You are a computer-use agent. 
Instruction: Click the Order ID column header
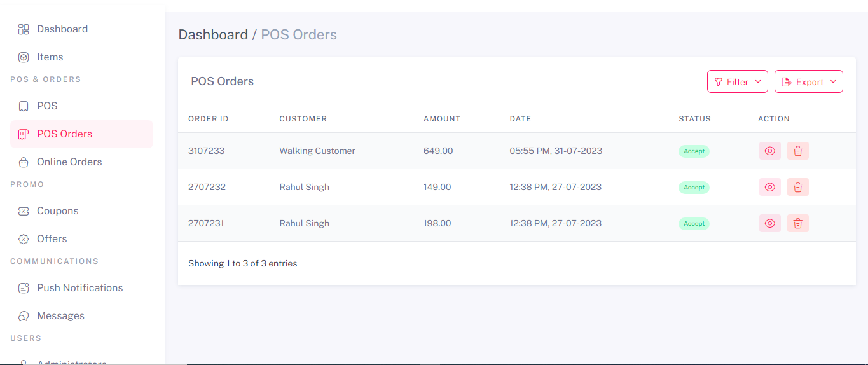pos(209,119)
